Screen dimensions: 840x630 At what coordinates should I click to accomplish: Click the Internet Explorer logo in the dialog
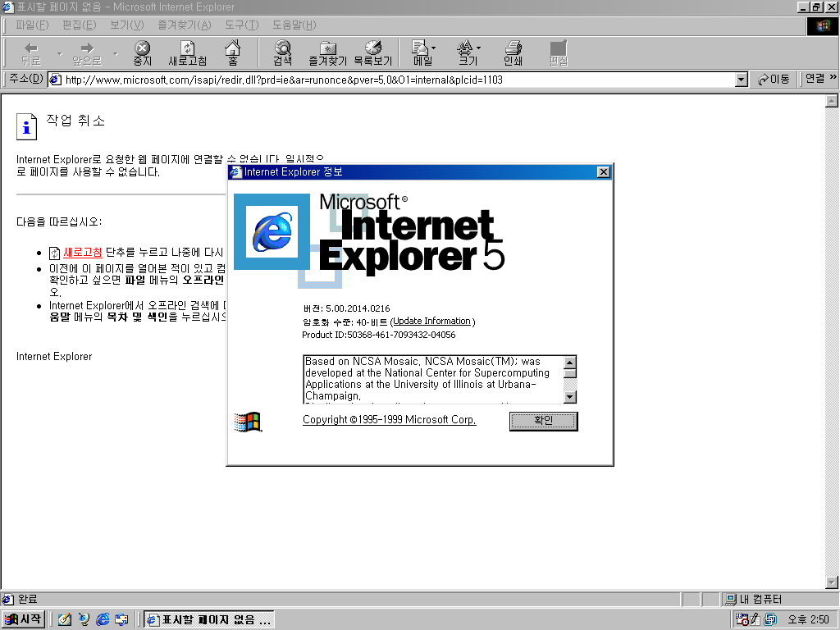[272, 231]
